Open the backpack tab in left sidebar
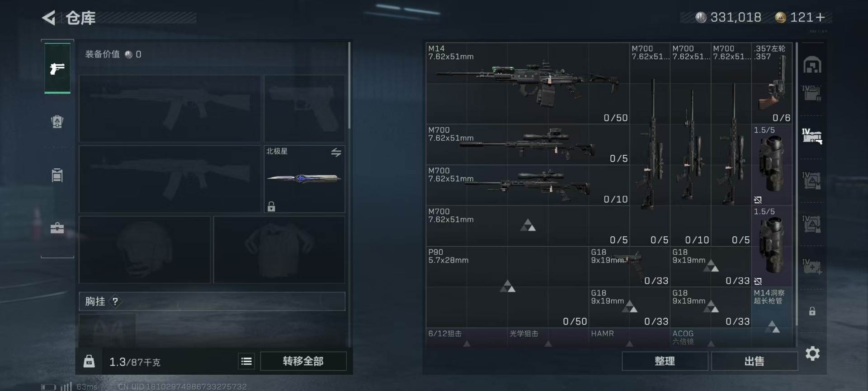The width and height of the screenshot is (868, 391). 57,121
